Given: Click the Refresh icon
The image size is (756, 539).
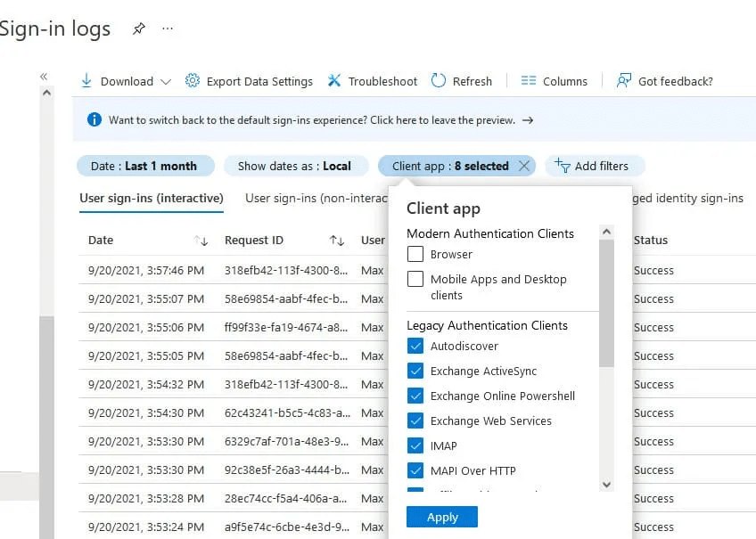Looking at the screenshot, I should [439, 81].
